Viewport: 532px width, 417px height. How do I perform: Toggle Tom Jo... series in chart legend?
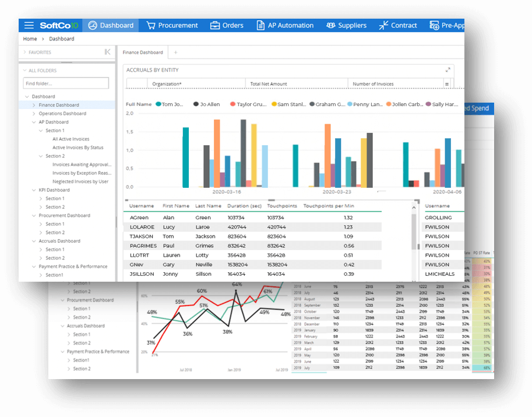tap(158, 104)
